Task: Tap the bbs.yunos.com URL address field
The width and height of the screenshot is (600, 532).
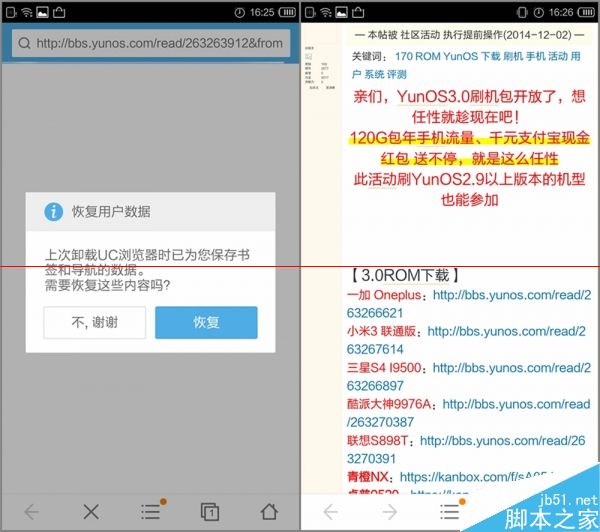Action: tap(160, 44)
